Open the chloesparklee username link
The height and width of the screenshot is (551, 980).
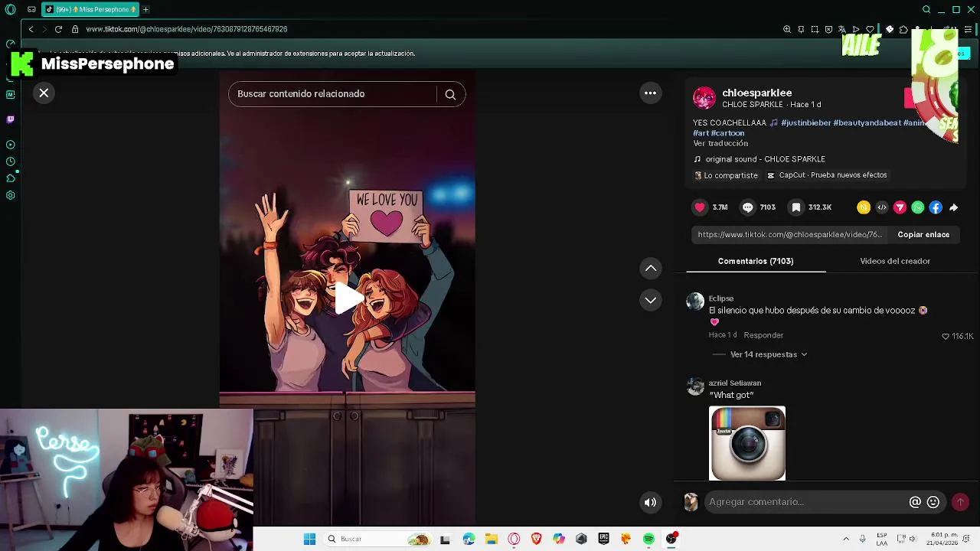(757, 93)
